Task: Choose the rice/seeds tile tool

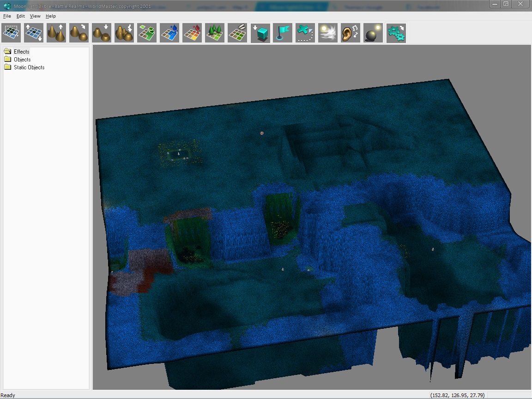Action: pos(237,33)
